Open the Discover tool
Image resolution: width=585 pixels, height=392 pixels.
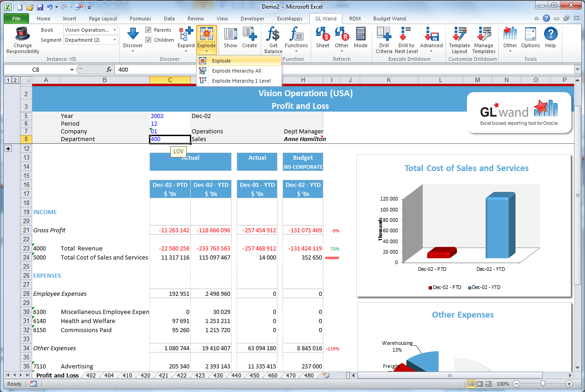(133, 39)
